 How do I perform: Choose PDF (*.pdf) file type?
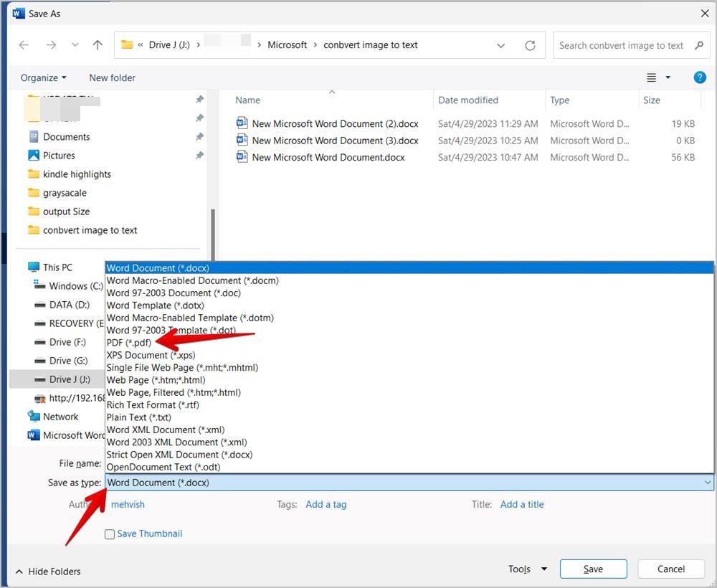click(x=409, y=343)
